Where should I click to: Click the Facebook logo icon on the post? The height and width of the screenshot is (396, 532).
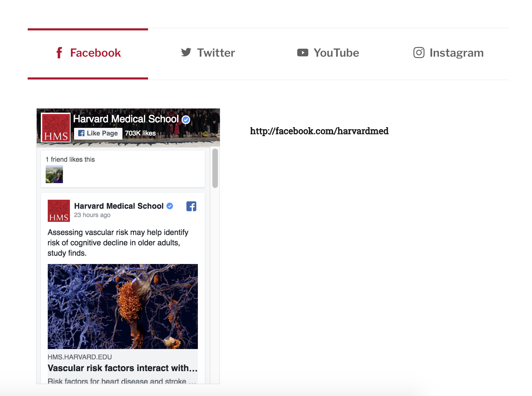tap(191, 206)
